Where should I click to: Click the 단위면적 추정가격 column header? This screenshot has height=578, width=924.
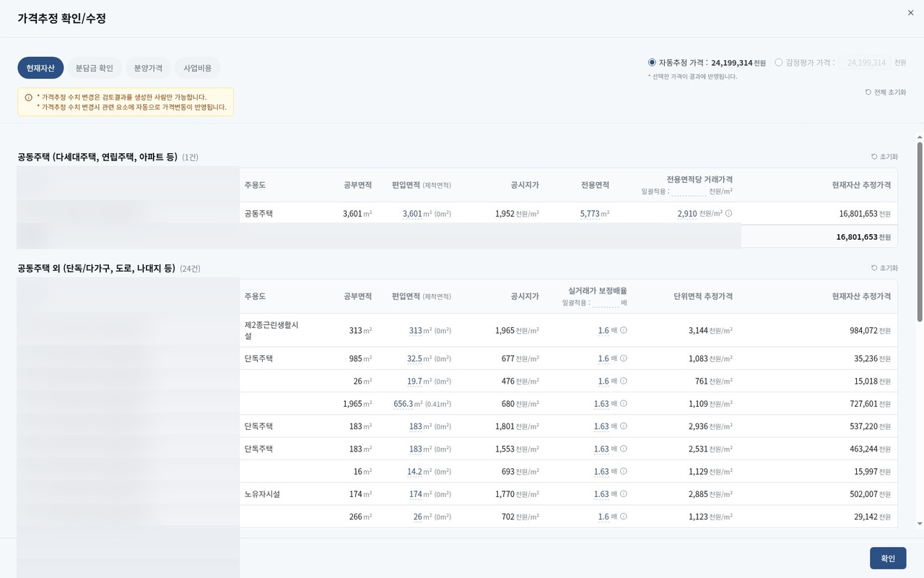(703, 296)
